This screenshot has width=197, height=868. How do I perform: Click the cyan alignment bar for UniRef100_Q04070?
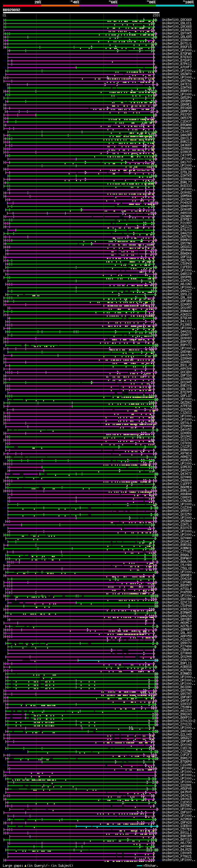(118, 660)
